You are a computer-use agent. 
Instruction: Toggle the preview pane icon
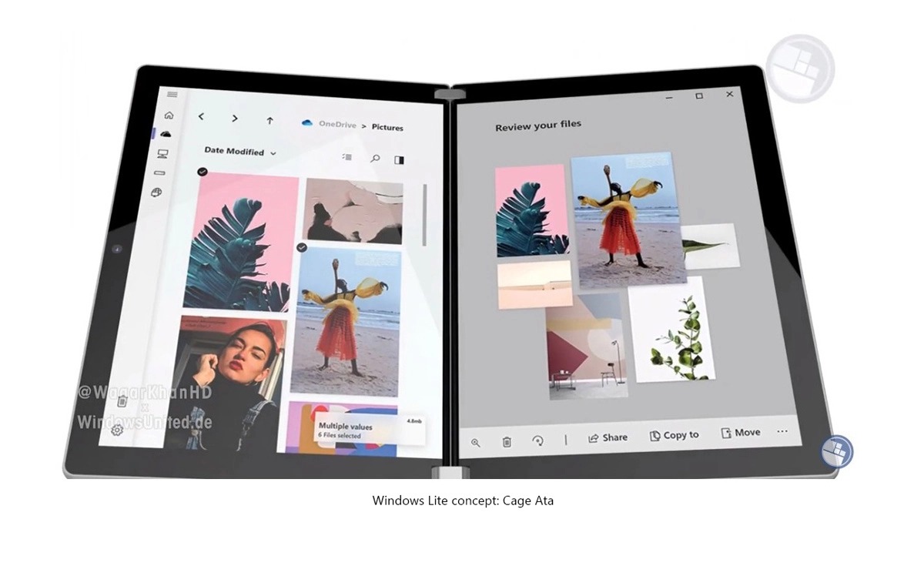point(399,159)
